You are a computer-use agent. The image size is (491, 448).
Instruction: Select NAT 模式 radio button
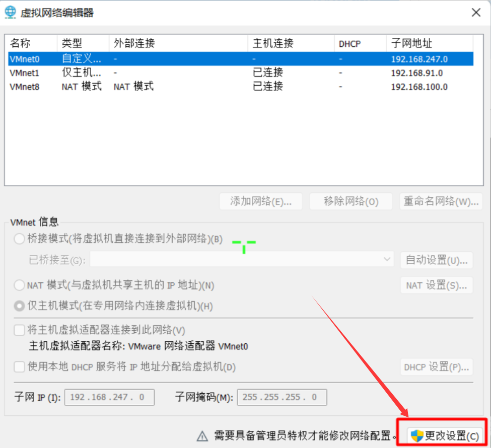click(20, 285)
